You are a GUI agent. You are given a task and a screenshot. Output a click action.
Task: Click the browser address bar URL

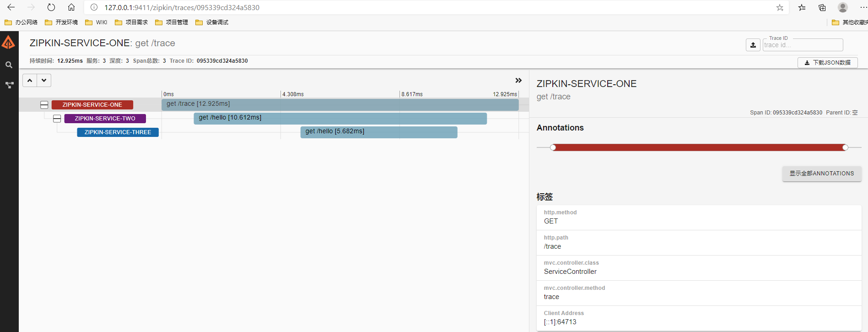click(x=182, y=7)
